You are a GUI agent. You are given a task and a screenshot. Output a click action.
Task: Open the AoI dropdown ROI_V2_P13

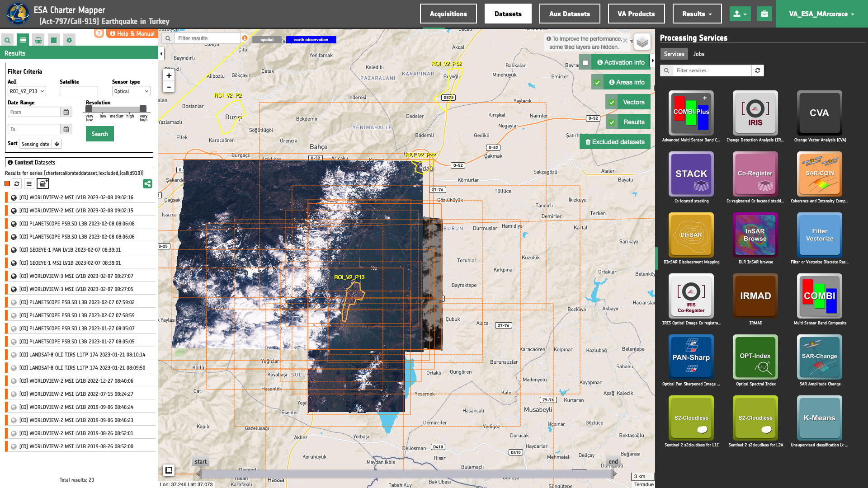[27, 91]
